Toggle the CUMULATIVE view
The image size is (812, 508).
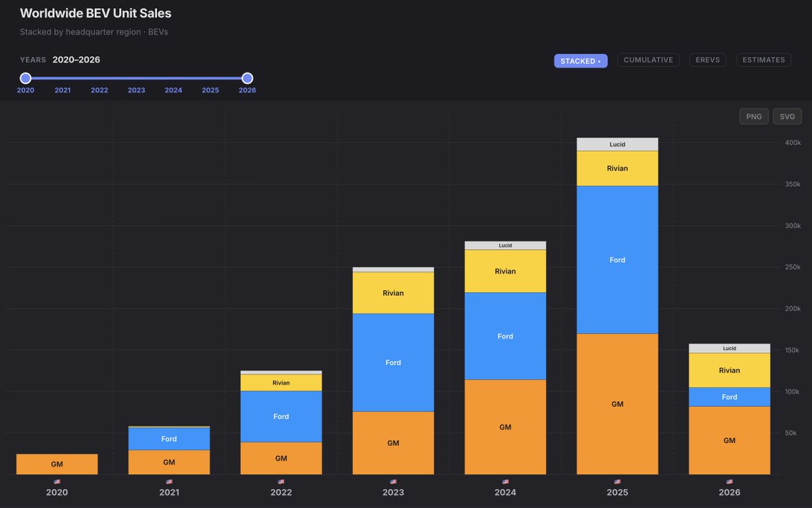[648, 60]
